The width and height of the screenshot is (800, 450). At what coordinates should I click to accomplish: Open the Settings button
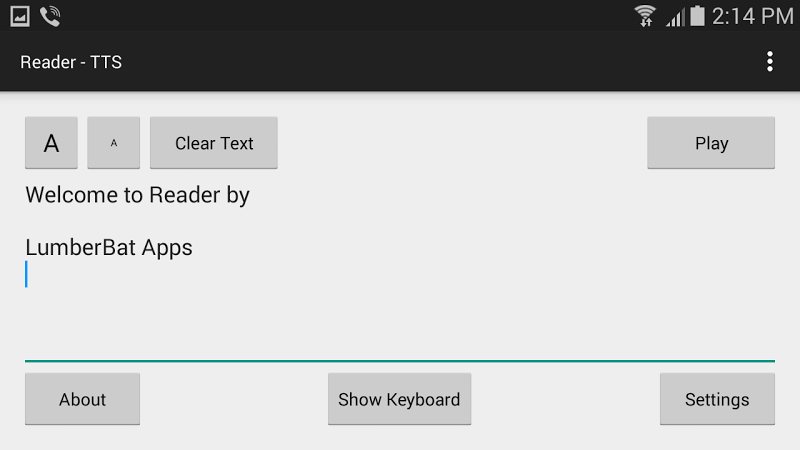[x=717, y=399]
